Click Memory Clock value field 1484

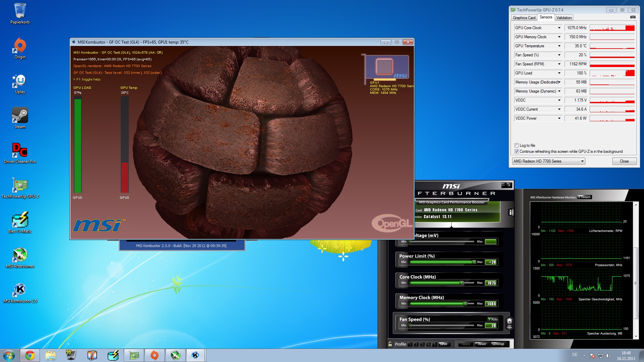[x=491, y=304]
